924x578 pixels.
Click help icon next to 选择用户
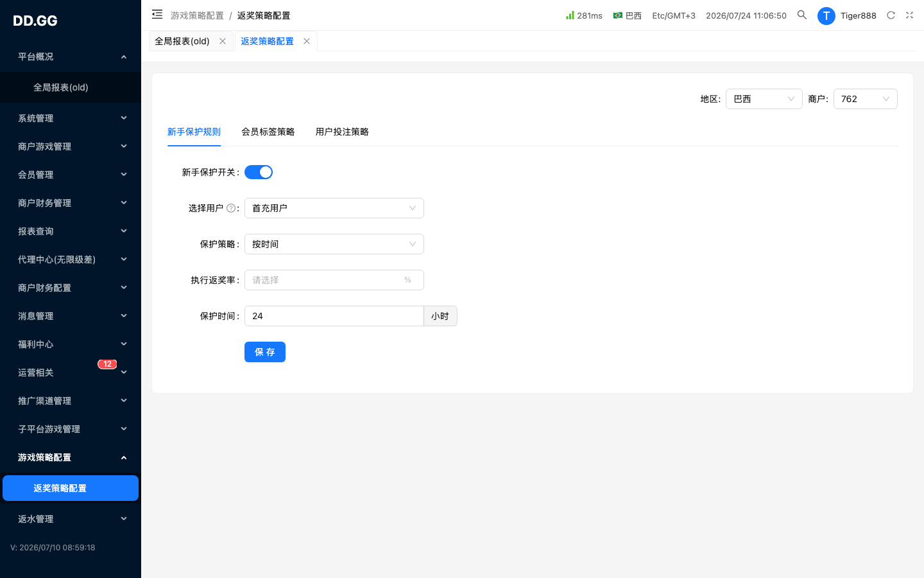tap(231, 208)
